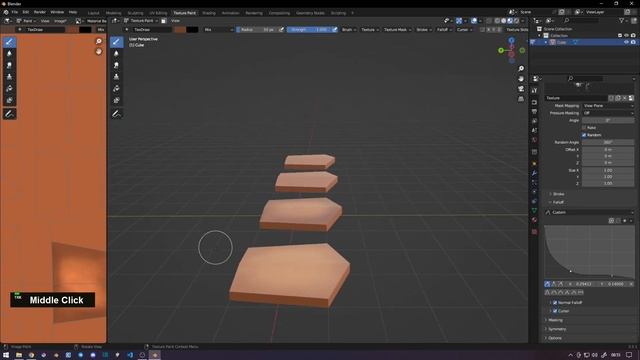Expand the Options panel
640x360 pixels.
coord(554,338)
